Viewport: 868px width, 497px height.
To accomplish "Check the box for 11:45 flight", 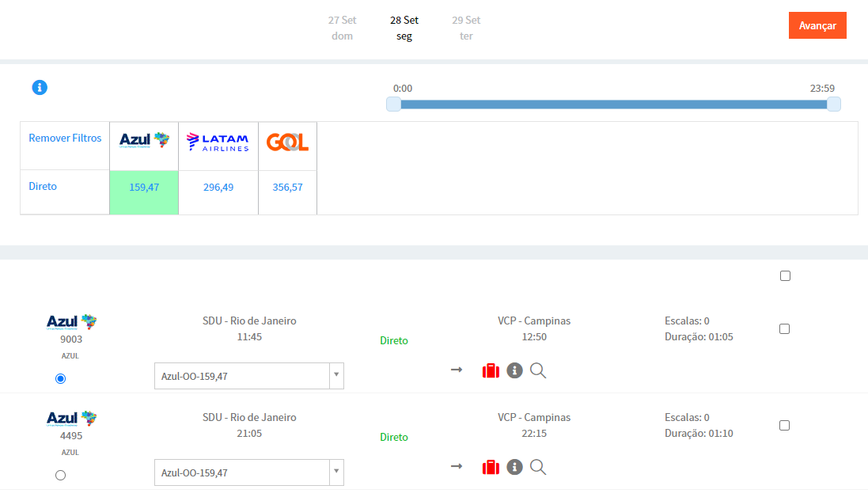I will [784, 328].
